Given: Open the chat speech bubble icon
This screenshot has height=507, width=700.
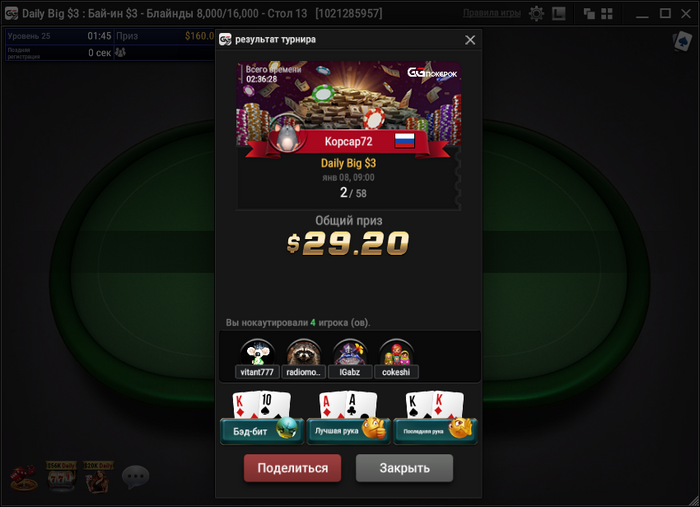Looking at the screenshot, I should [135, 477].
